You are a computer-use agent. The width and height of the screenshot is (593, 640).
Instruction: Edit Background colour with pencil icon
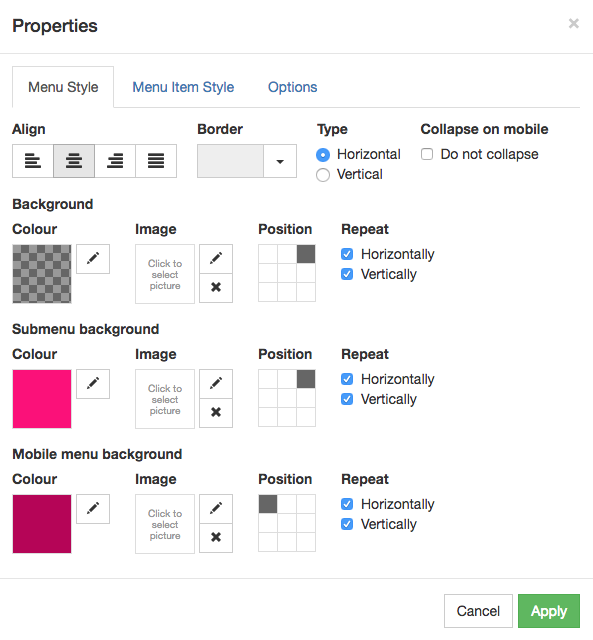pyautogui.click(x=93, y=259)
